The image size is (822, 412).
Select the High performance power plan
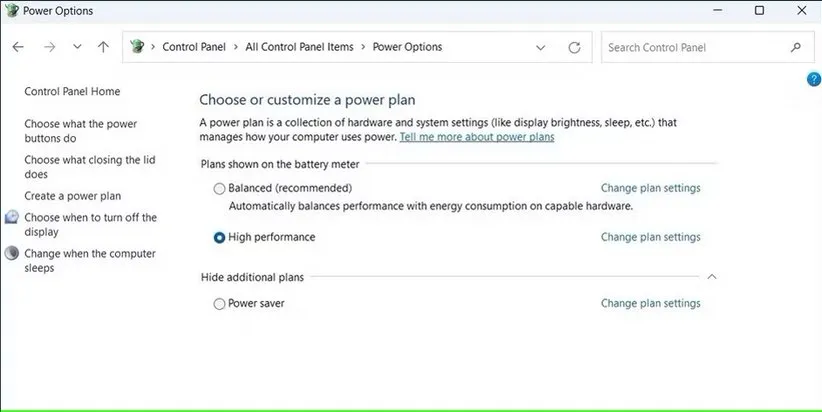[x=220, y=238]
